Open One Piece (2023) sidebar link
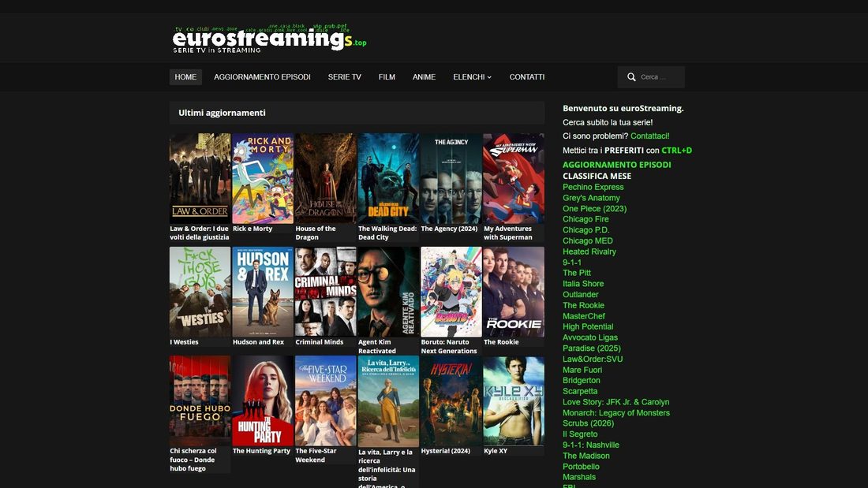 (x=594, y=209)
